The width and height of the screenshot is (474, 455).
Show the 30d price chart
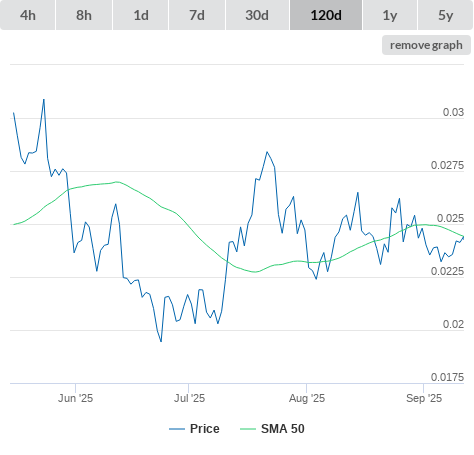click(257, 15)
